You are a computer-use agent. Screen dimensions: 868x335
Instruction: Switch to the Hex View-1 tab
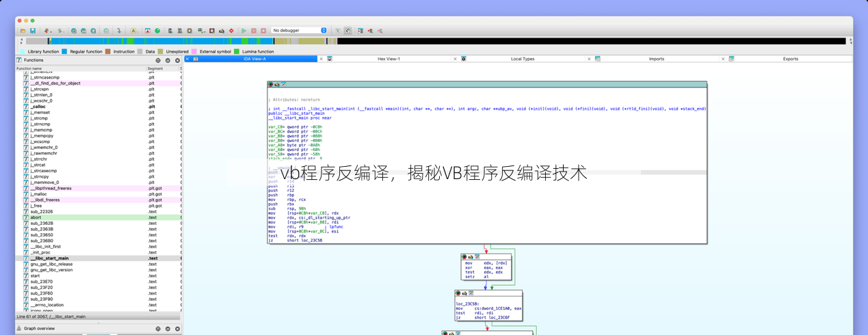[389, 59]
